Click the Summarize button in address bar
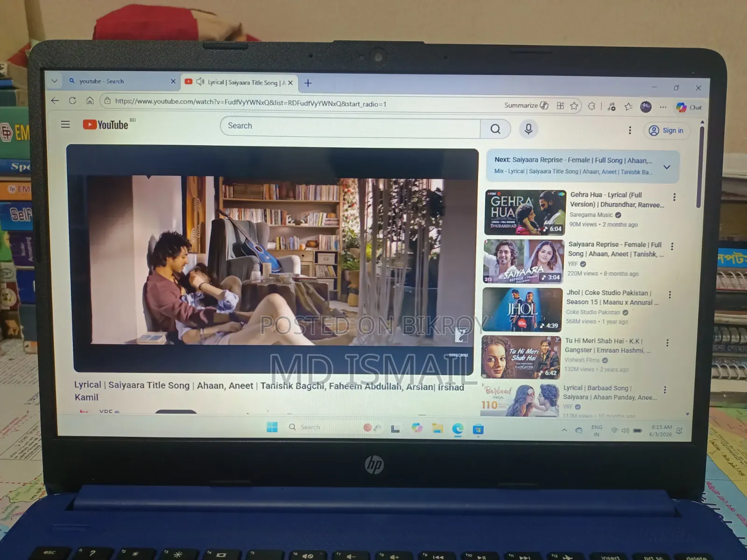The image size is (747, 560). pyautogui.click(x=526, y=105)
